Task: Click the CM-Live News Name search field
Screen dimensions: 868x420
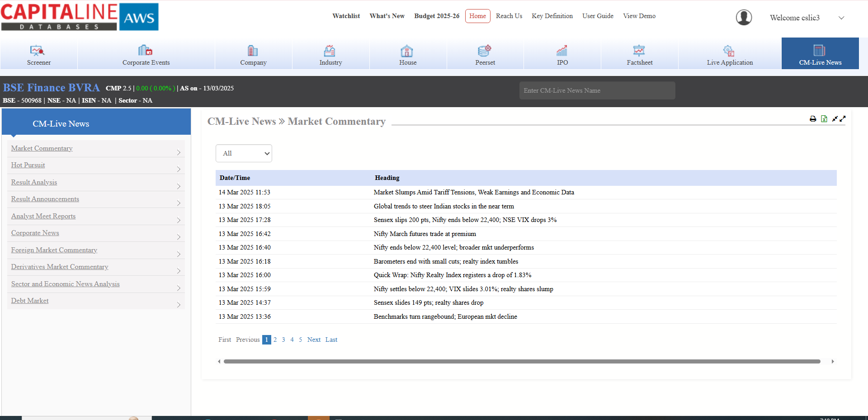Action: point(597,90)
